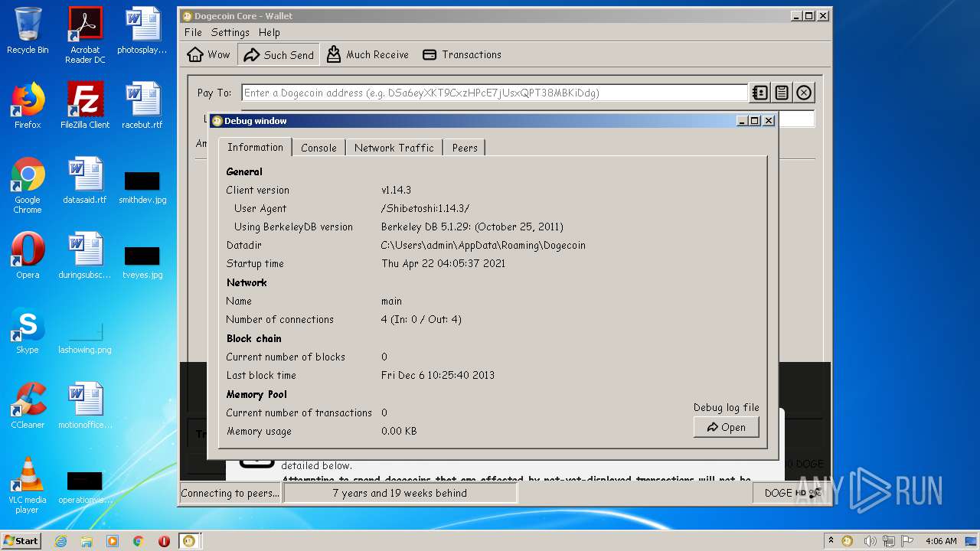980x551 pixels.
Task: Launch Acrobat Reader DC shortcut
Action: point(85,35)
